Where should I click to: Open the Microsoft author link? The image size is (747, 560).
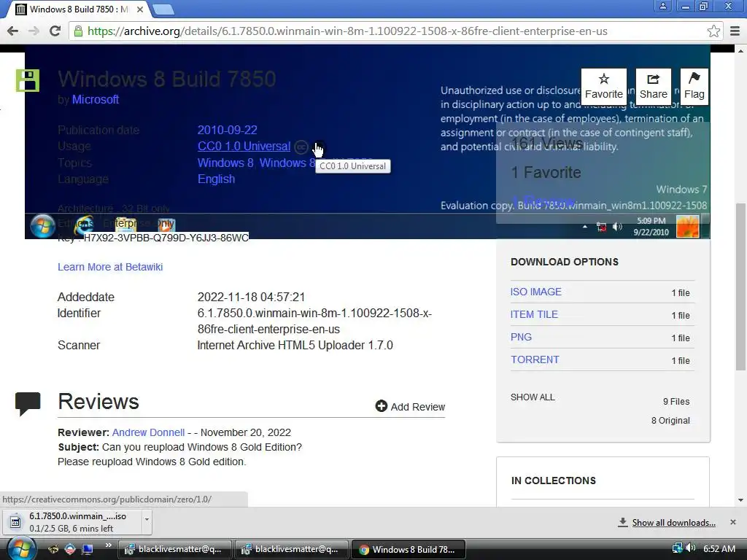click(96, 99)
